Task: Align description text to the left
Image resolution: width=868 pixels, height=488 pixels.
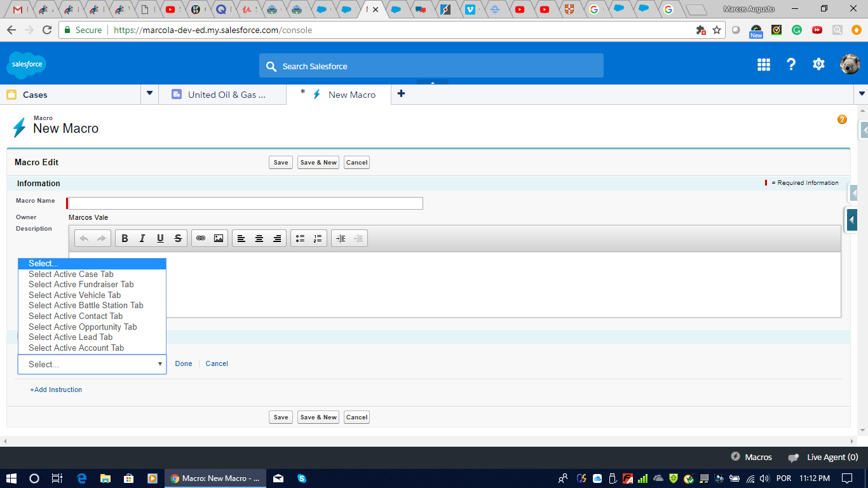Action: point(241,238)
